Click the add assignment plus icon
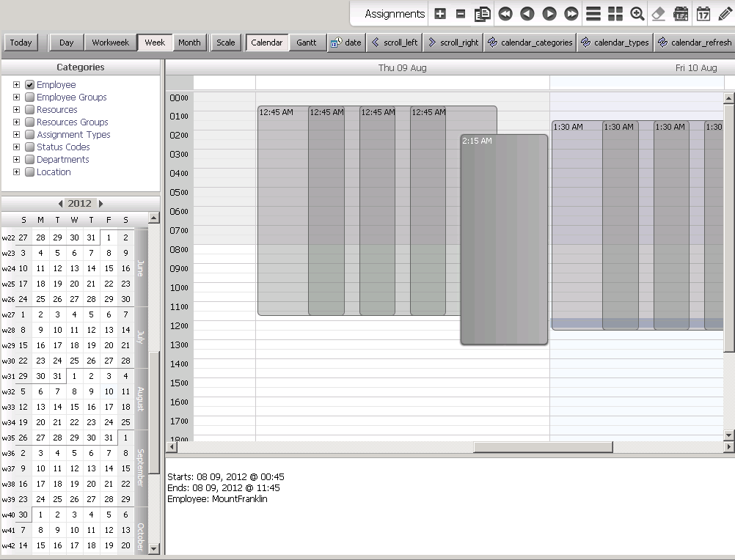The width and height of the screenshot is (735, 560). click(x=440, y=12)
